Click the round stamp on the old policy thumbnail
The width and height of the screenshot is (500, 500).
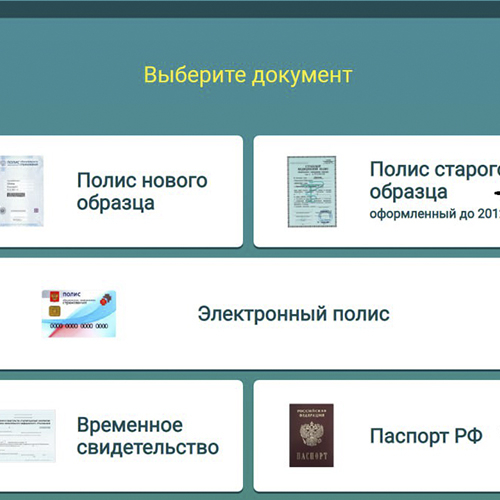[324, 217]
